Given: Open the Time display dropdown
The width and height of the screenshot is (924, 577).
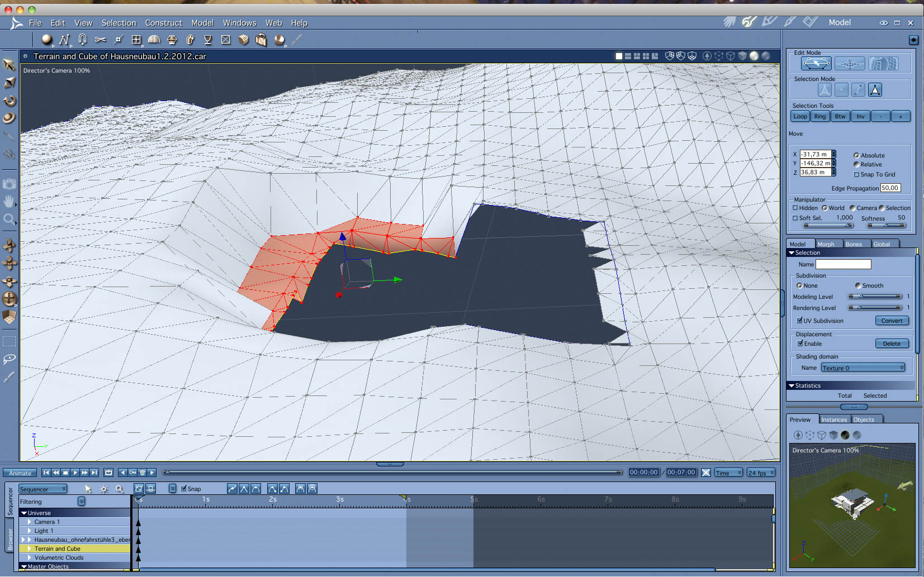Looking at the screenshot, I should point(728,473).
